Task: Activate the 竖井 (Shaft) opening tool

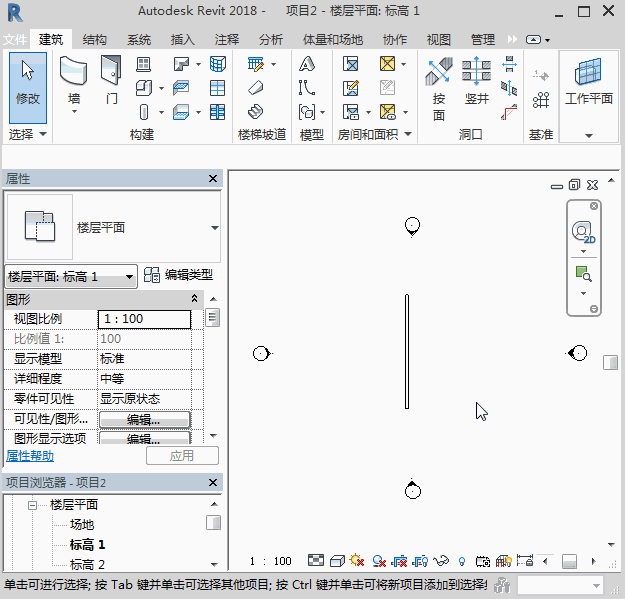Action: (x=476, y=86)
